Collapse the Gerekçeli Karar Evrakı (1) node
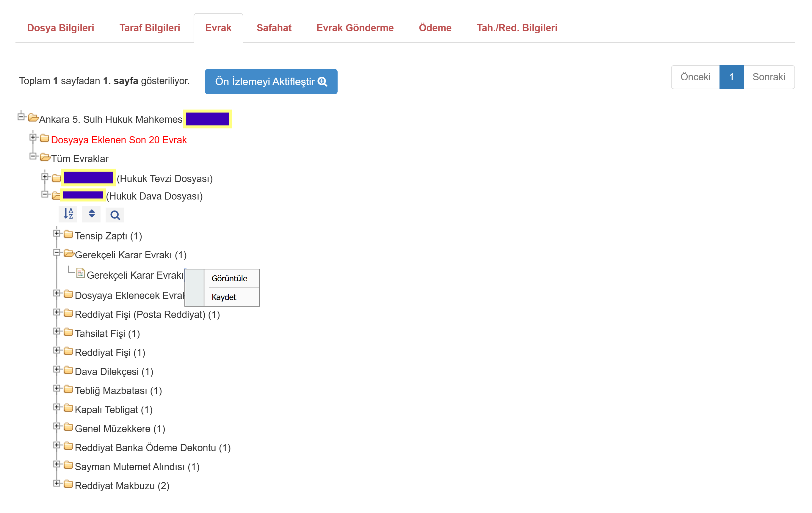Screen dimensions: 812x513 point(57,253)
